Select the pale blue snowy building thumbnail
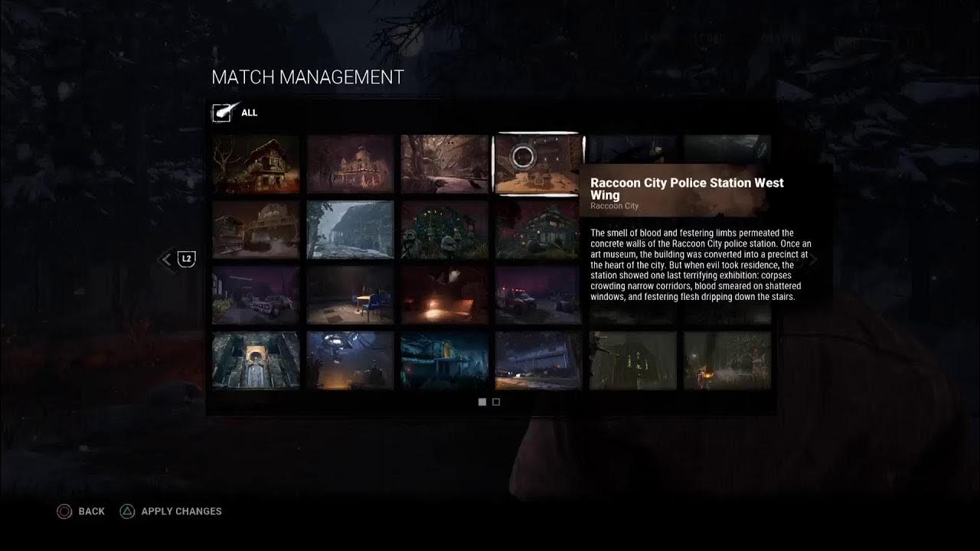The height and width of the screenshot is (551, 980). 350,230
